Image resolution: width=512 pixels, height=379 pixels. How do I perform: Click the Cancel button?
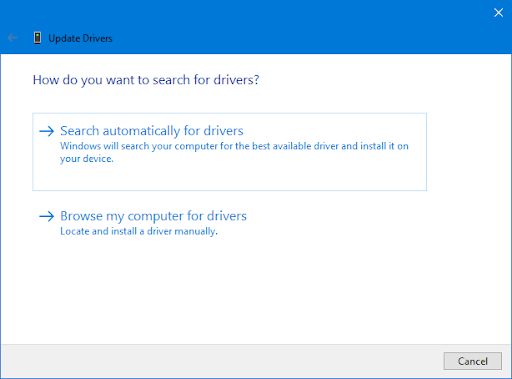(472, 361)
